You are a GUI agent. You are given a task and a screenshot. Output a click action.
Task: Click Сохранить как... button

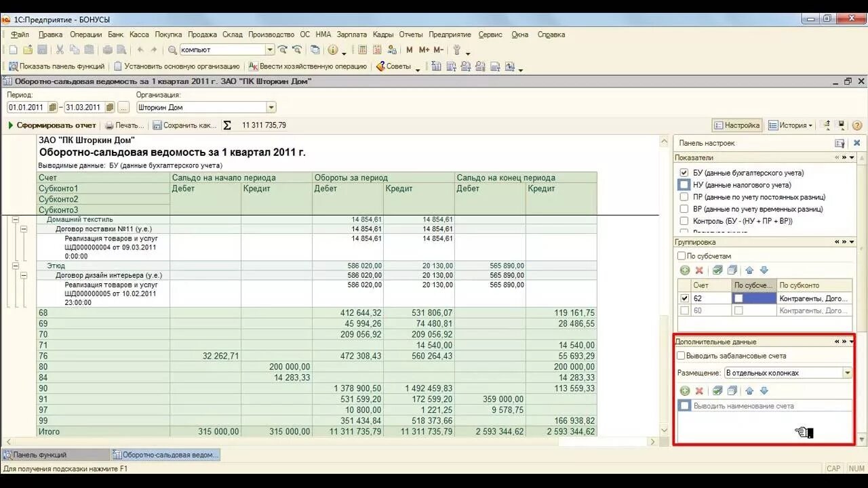(x=184, y=125)
